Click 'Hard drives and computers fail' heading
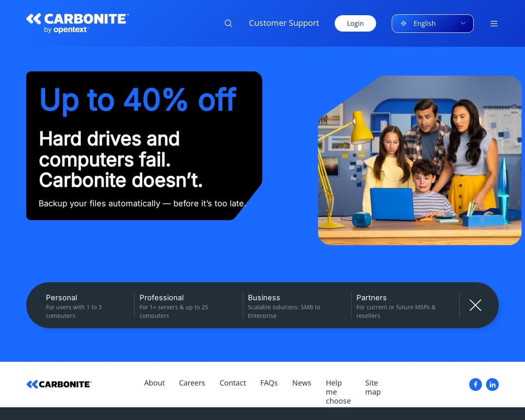The width and height of the screenshot is (525, 420). point(121,159)
